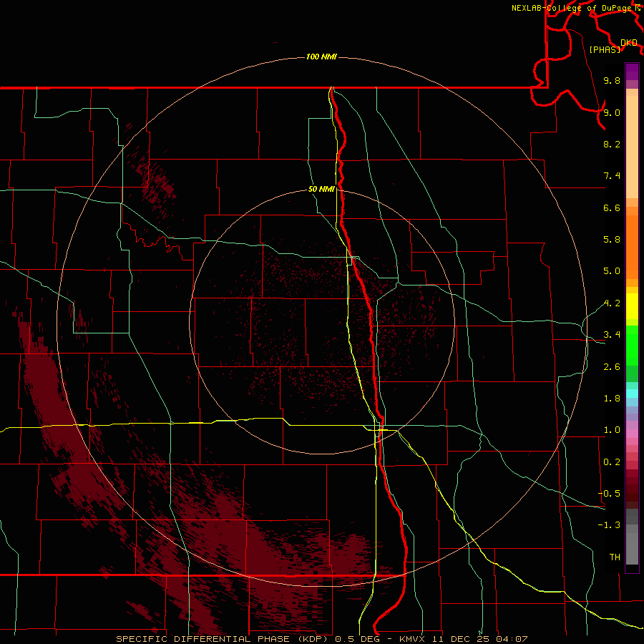Click the SPECIFIC DIFFERENTIAL PHASE (KDP) caption
The image size is (644, 644).
pyautogui.click(x=223, y=639)
